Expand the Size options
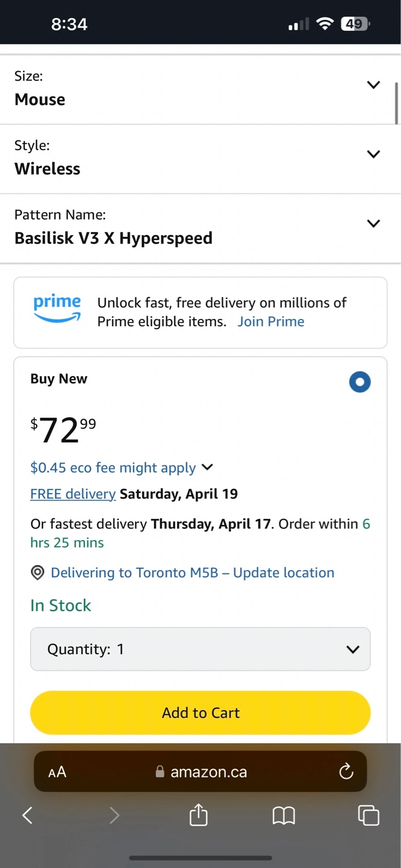The width and height of the screenshot is (401, 868). click(x=373, y=85)
